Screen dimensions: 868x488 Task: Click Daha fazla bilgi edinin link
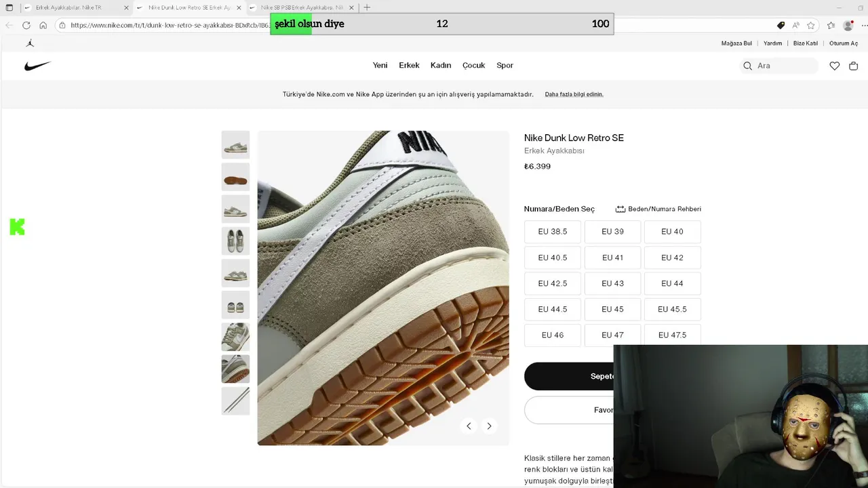[574, 94]
